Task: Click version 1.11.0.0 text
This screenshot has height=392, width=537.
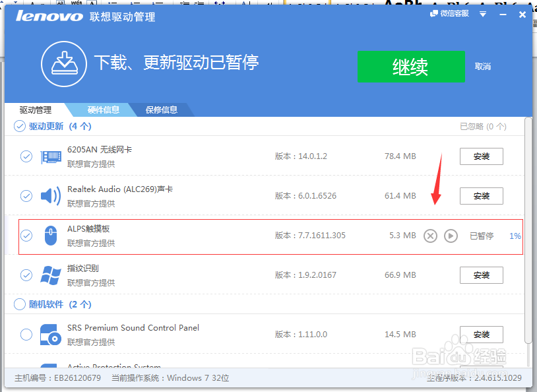Action: tap(301, 335)
